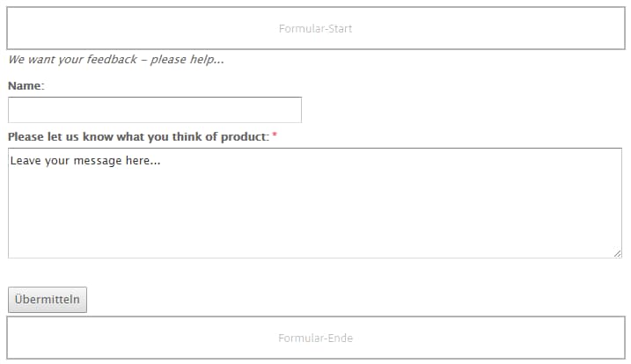Focus the product feedback message textarea
This screenshot has width=631, height=364.
tap(315, 203)
